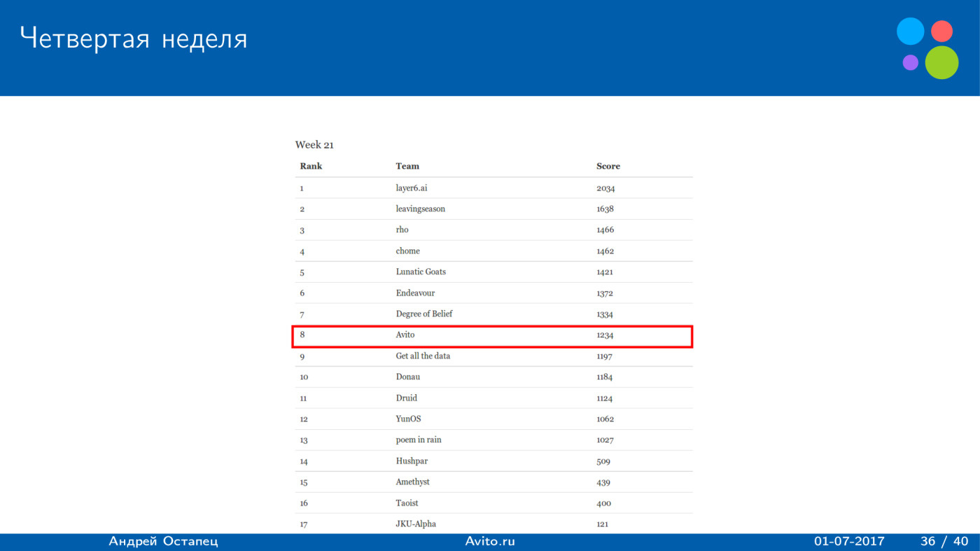Viewport: 980px width, 551px height.
Task: Click the score 1372
Action: (x=605, y=293)
